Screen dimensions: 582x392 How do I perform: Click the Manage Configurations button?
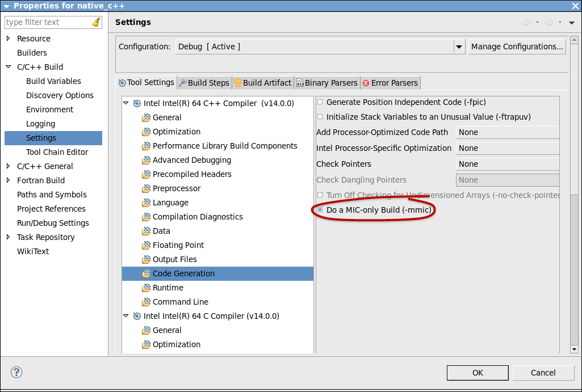(x=517, y=47)
